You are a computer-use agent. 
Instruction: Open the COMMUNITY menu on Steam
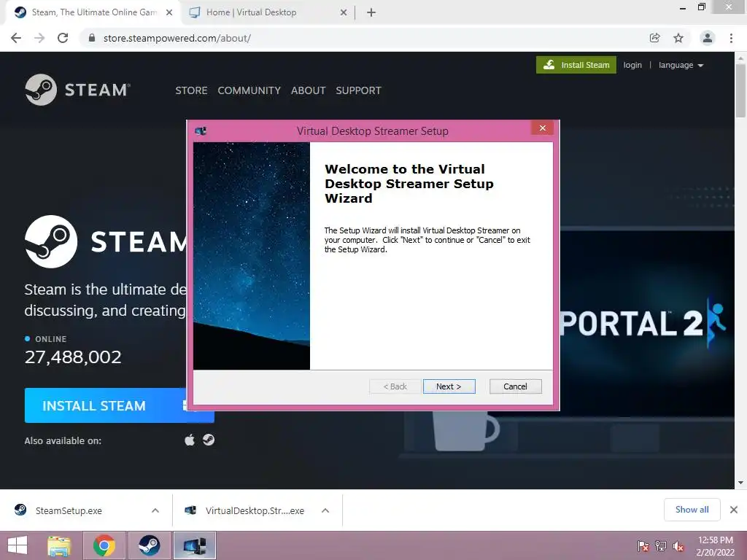[249, 90]
